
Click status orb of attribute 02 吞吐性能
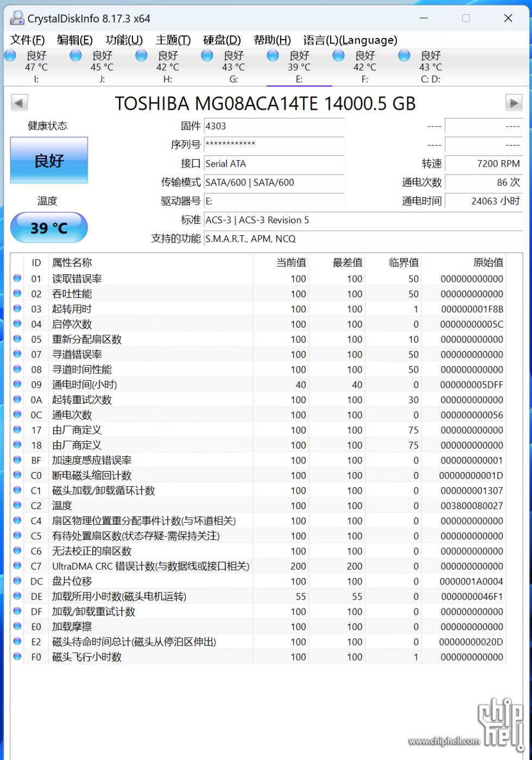17,293
